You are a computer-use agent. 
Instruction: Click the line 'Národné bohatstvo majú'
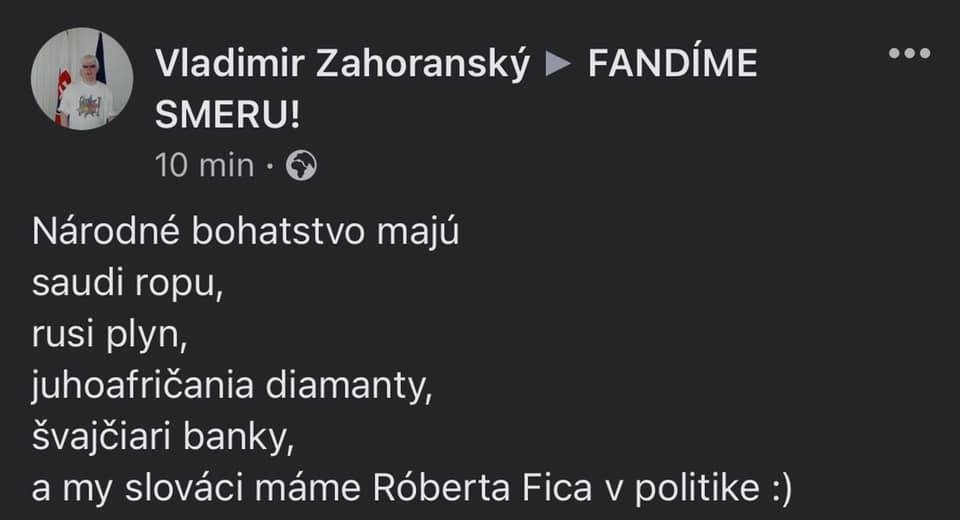[245, 232]
